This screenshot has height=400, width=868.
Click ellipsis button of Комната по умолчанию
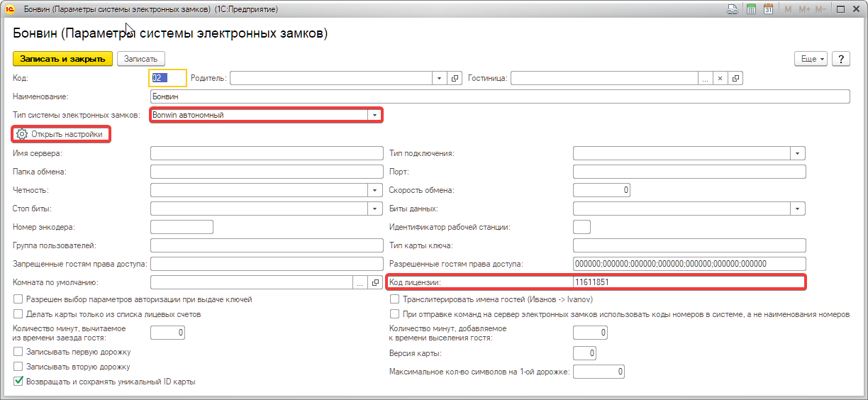coord(360,282)
